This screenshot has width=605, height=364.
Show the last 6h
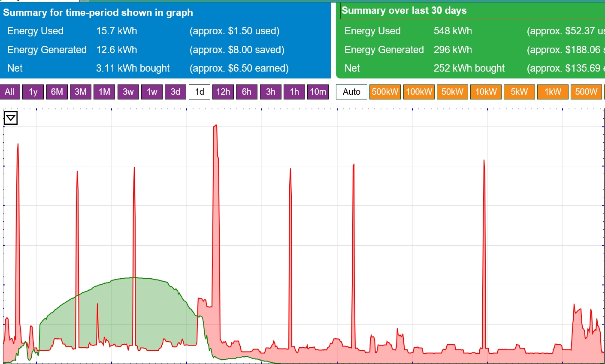[247, 92]
